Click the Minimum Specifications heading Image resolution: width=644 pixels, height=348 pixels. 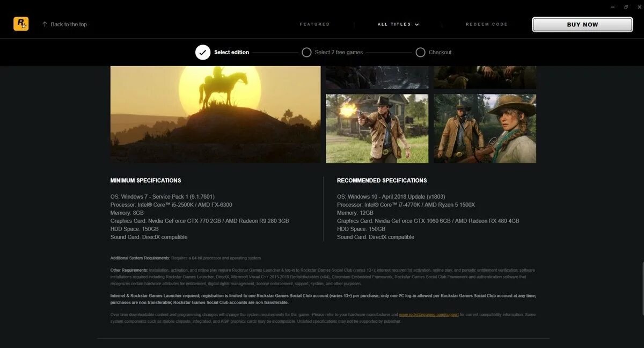pyautogui.click(x=145, y=180)
